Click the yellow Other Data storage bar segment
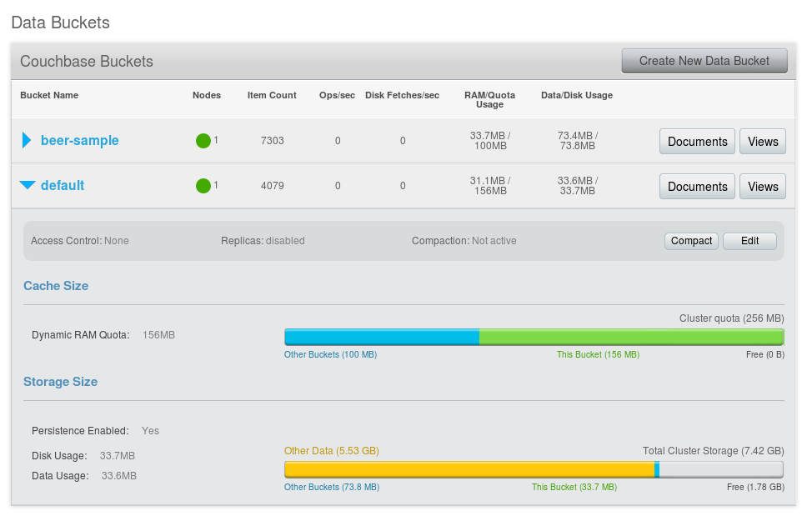The height and width of the screenshot is (521, 812). tap(469, 469)
